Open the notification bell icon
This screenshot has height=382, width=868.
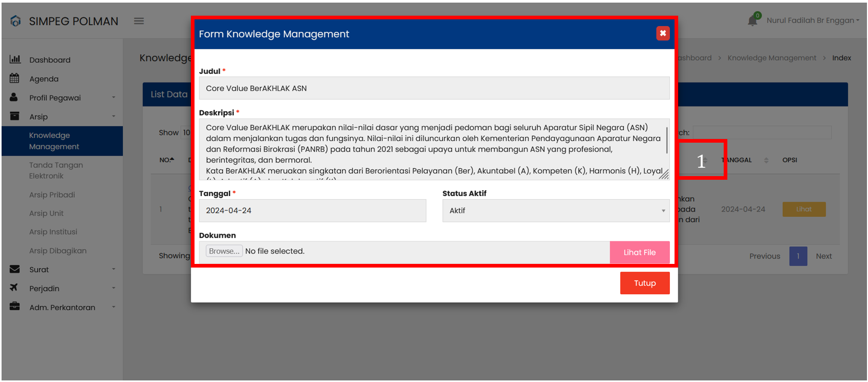point(752,20)
